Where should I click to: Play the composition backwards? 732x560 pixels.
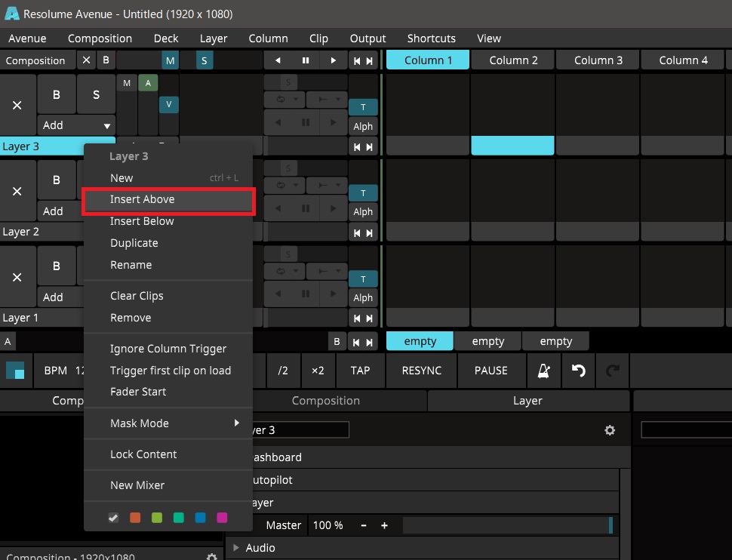278,60
